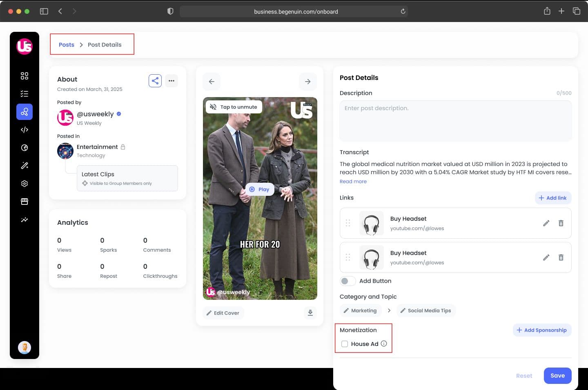588x390 pixels.
Task: Toggle the Add Button switch
Action: click(x=347, y=281)
